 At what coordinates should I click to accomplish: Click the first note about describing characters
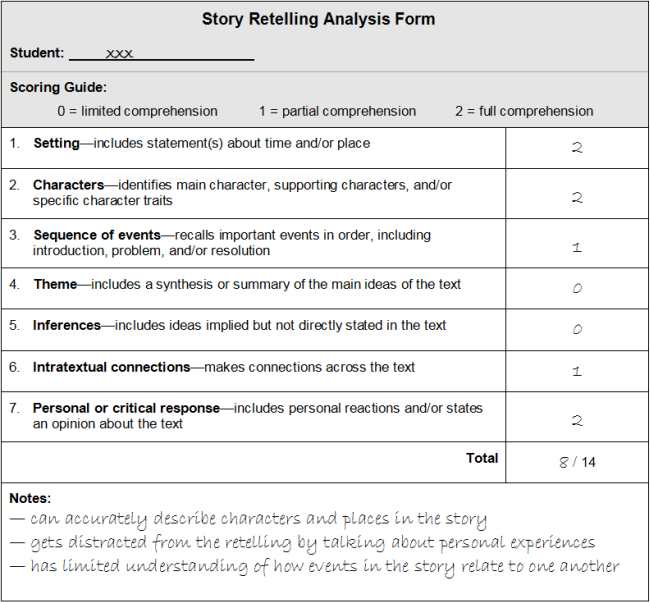[x=248, y=519]
